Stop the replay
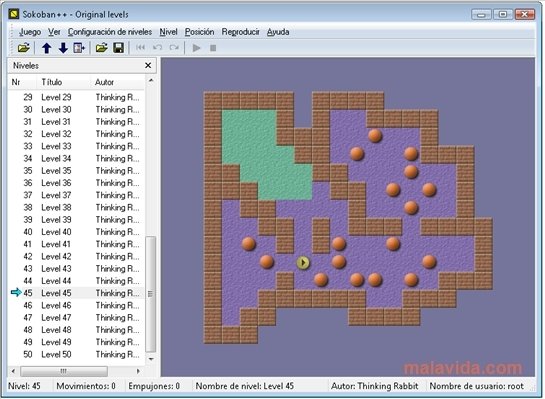The image size is (545, 399). click(x=213, y=48)
